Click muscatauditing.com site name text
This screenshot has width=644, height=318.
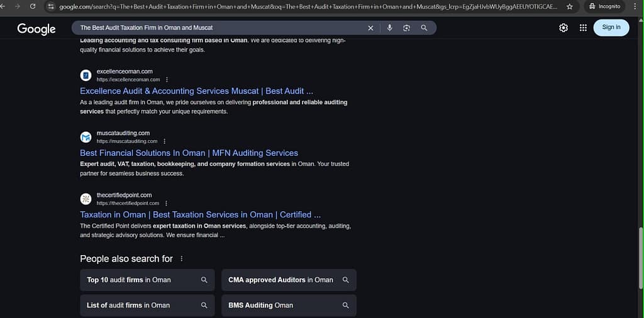(x=123, y=133)
